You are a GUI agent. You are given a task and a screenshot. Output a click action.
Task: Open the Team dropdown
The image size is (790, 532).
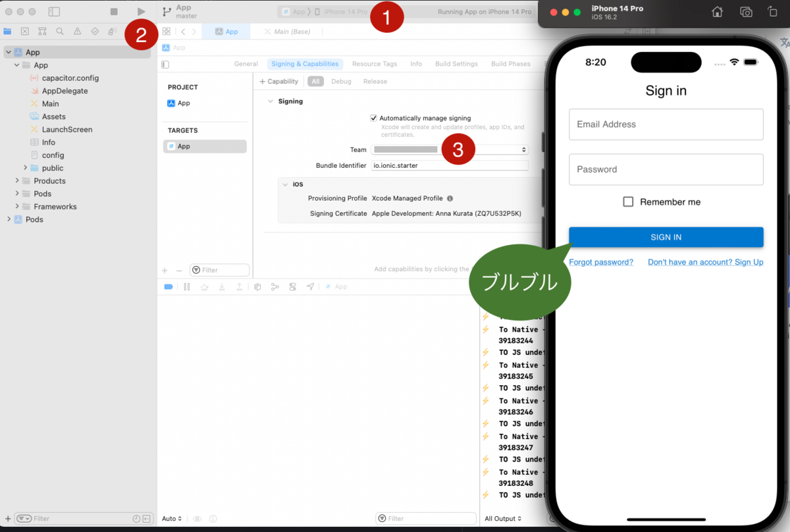pyautogui.click(x=450, y=149)
